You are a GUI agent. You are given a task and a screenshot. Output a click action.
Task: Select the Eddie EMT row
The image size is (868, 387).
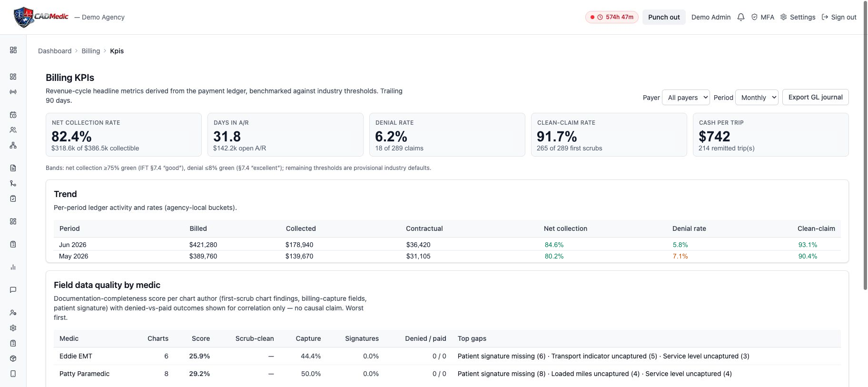click(447, 356)
